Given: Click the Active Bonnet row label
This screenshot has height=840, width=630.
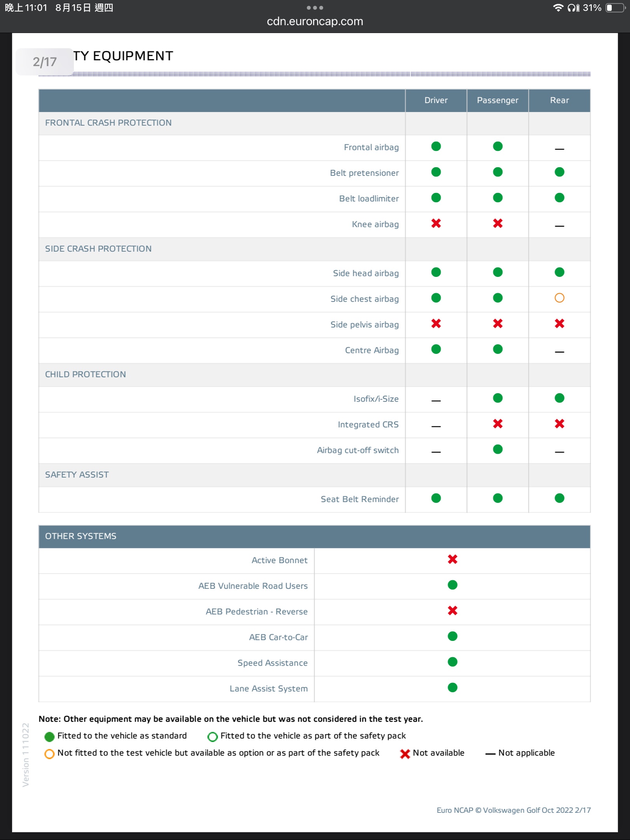Looking at the screenshot, I should tap(279, 560).
